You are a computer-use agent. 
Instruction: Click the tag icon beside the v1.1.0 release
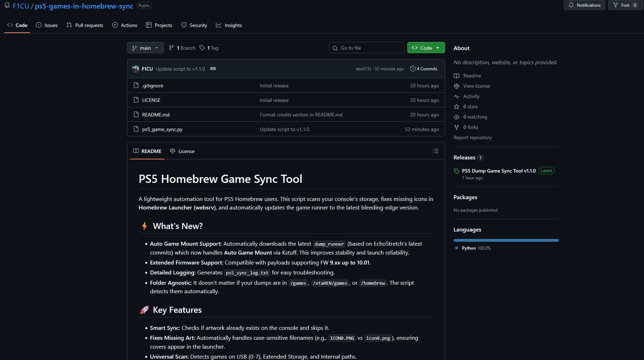click(x=457, y=171)
